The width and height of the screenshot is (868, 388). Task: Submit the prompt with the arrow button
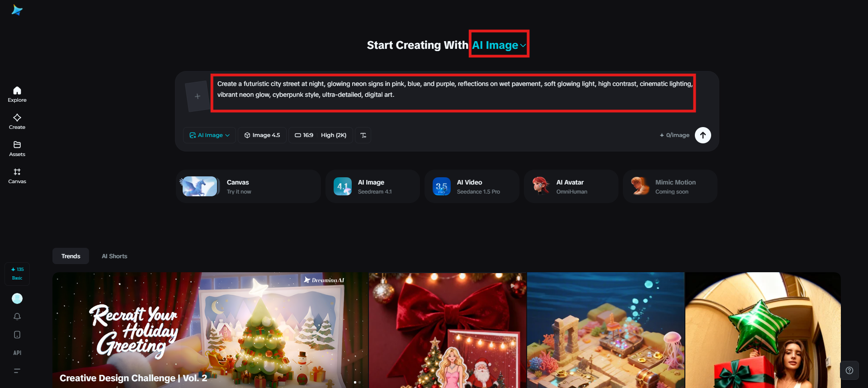pyautogui.click(x=703, y=135)
